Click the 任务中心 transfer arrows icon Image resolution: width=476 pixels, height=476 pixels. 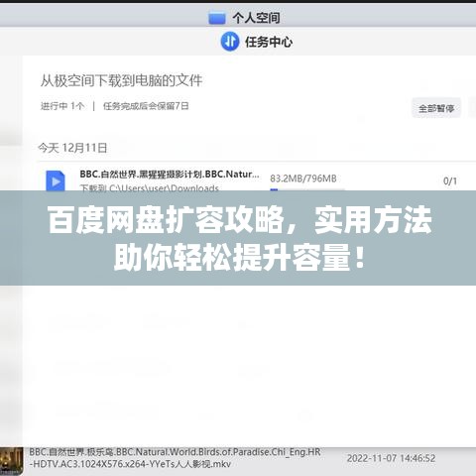coord(230,42)
